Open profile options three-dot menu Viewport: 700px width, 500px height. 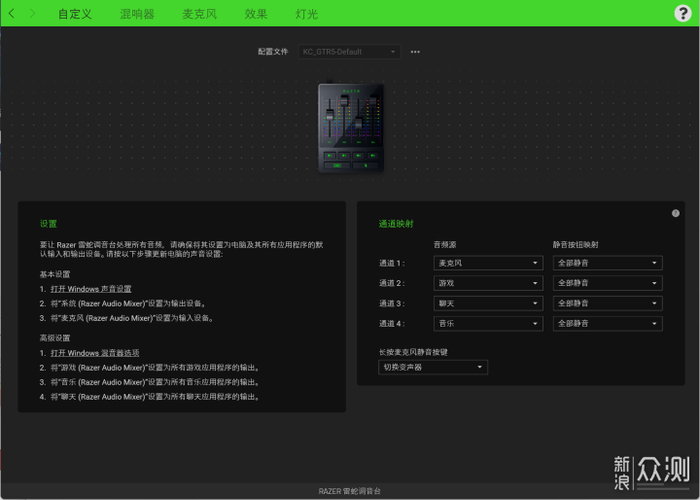(415, 52)
